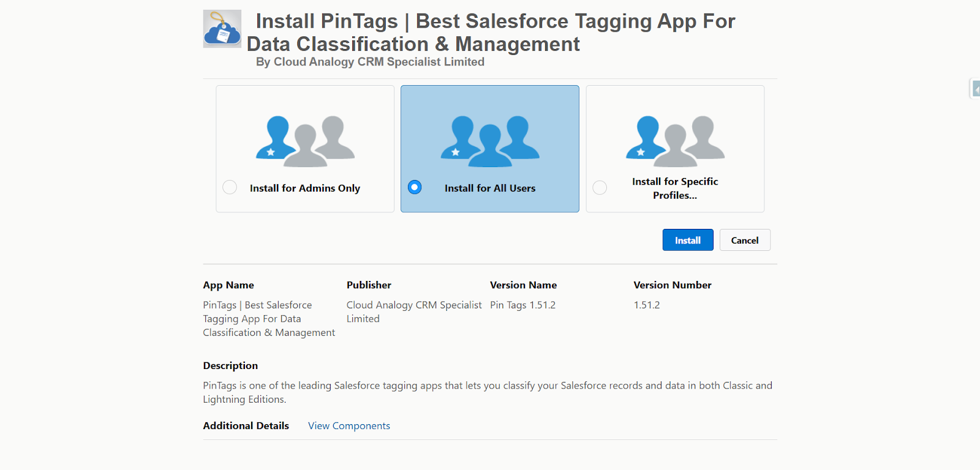Cancel the package installation
Screen dimensions: 980x470
click(x=744, y=240)
